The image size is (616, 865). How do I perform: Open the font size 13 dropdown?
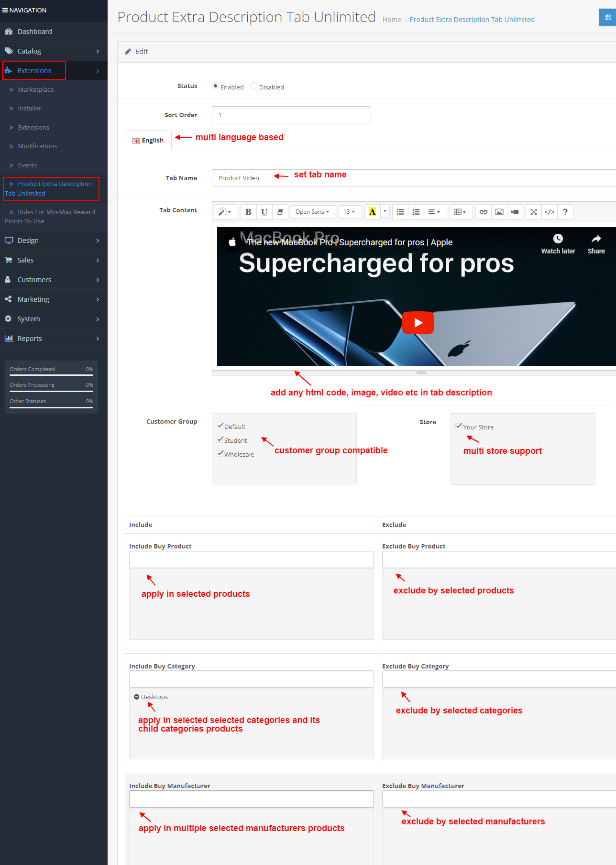(350, 212)
